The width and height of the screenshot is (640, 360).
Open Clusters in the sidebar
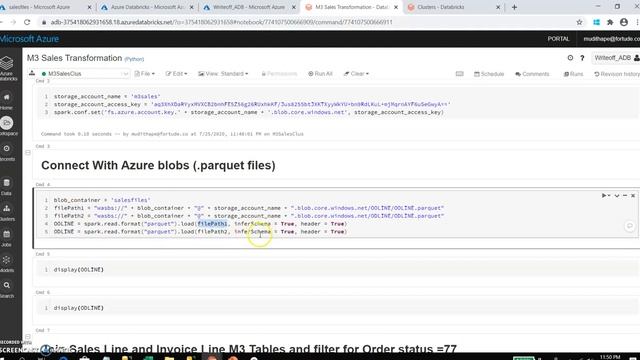7,212
